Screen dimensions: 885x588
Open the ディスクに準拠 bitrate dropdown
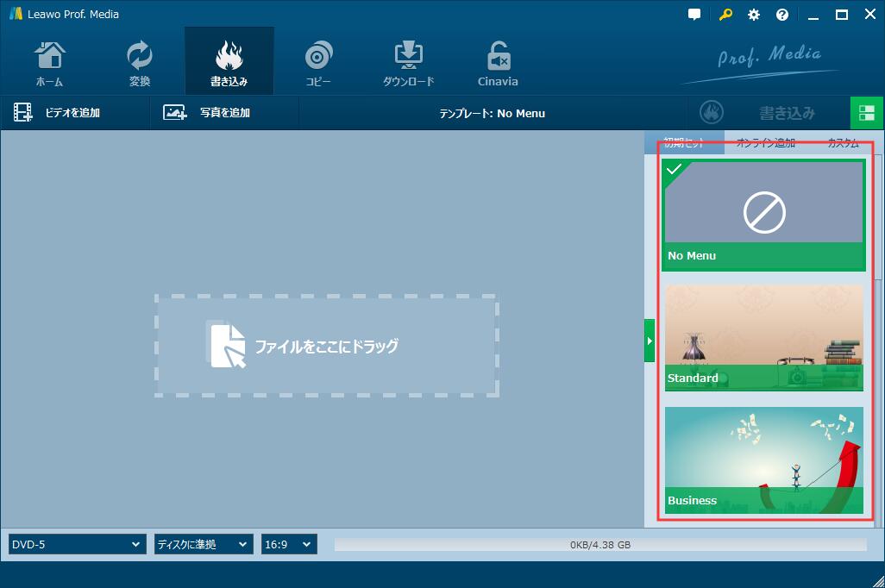(x=204, y=545)
